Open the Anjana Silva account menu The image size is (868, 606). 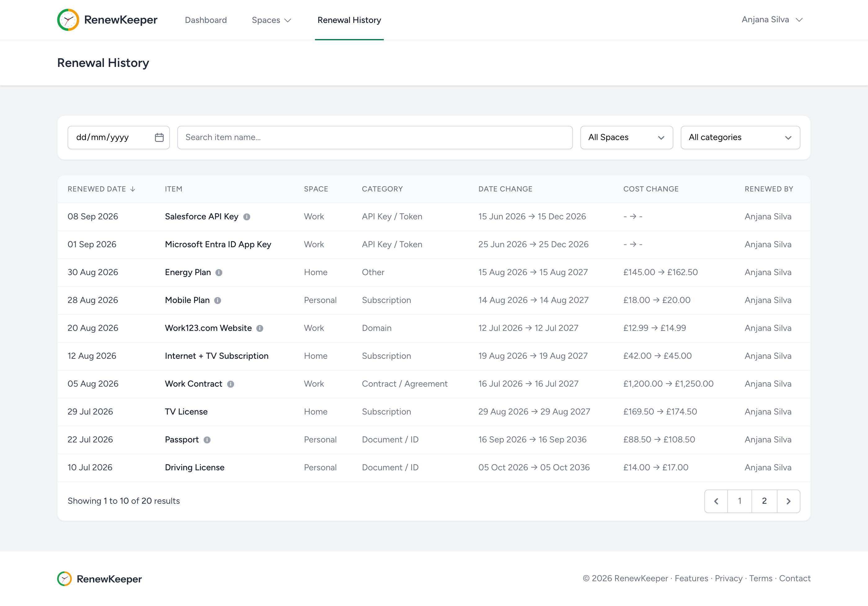772,20
